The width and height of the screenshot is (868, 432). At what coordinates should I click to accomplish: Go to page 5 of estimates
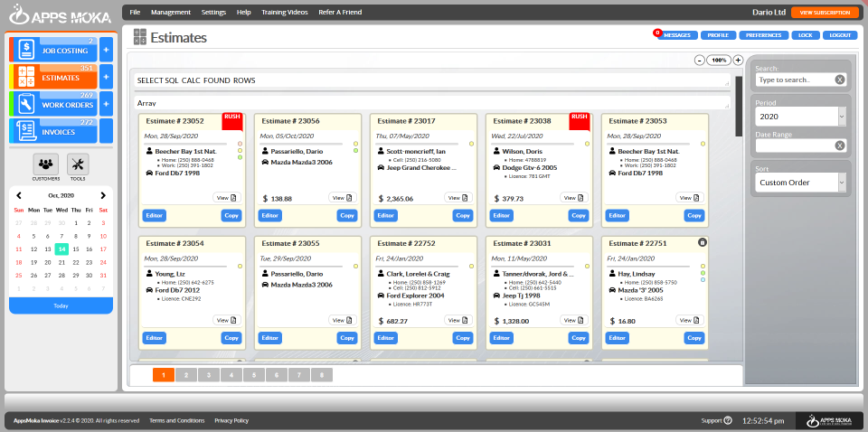click(254, 375)
